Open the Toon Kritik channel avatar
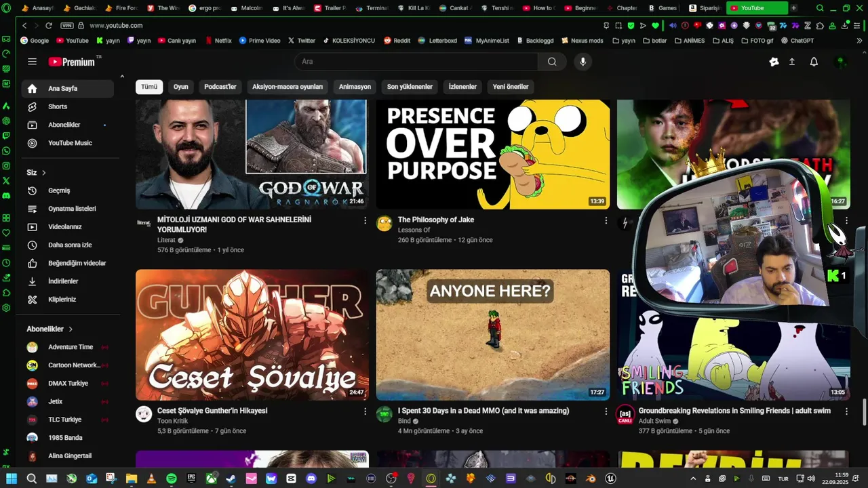 (x=144, y=414)
